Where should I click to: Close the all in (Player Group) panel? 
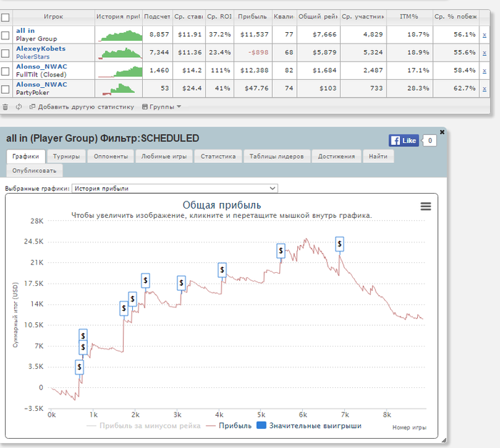[442, 132]
